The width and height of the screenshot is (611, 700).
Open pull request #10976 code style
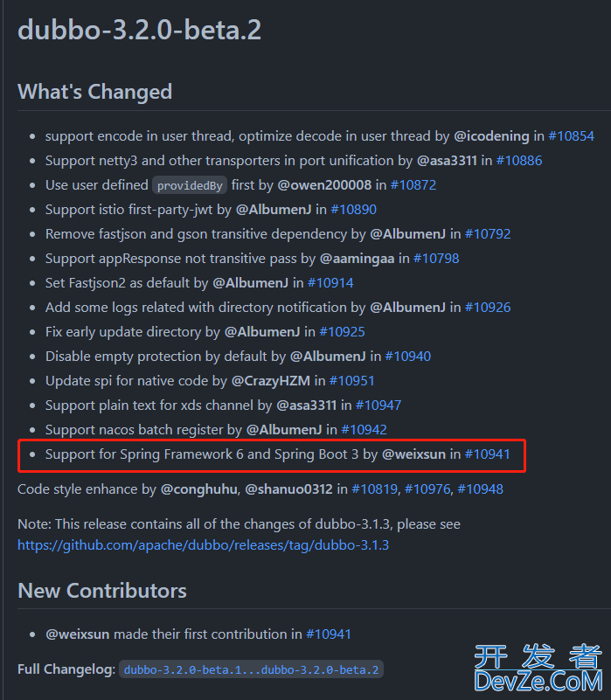(427, 489)
